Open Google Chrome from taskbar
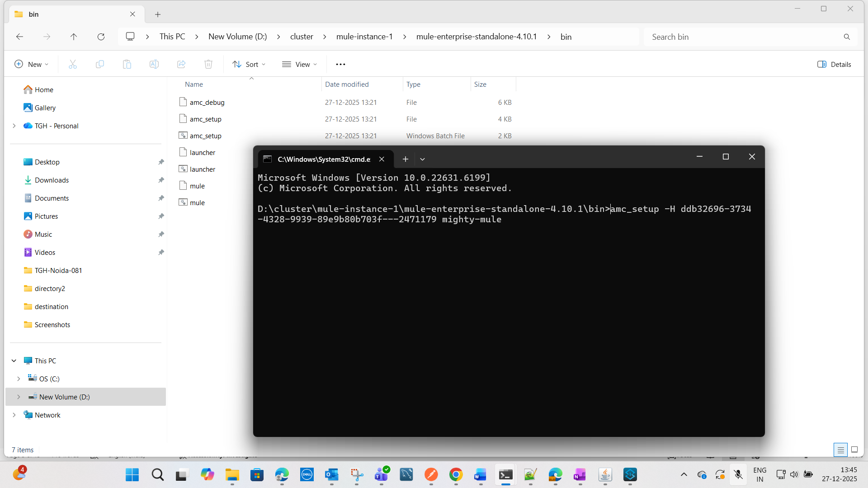The height and width of the screenshot is (488, 868). click(456, 474)
